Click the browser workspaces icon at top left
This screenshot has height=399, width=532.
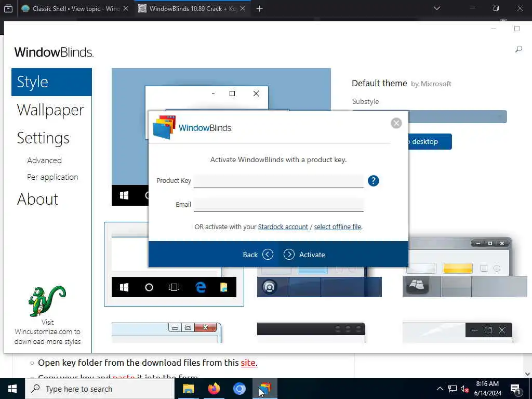pos(8,9)
